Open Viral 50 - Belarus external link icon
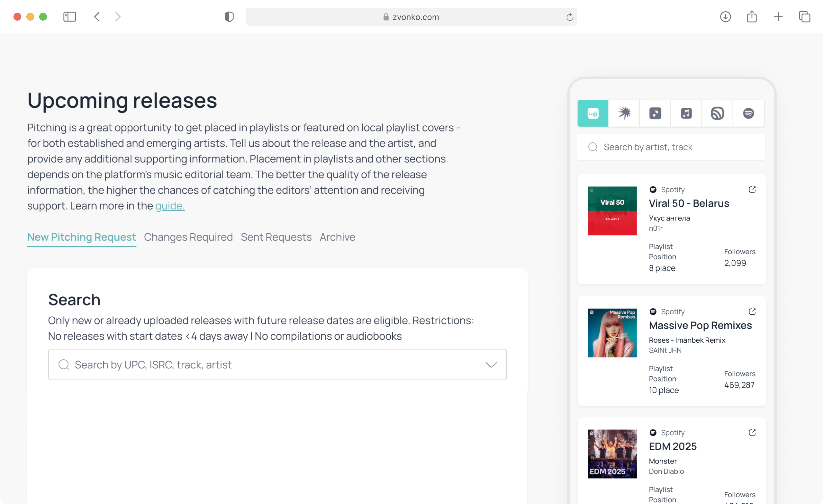This screenshot has height=504, width=823. [752, 190]
